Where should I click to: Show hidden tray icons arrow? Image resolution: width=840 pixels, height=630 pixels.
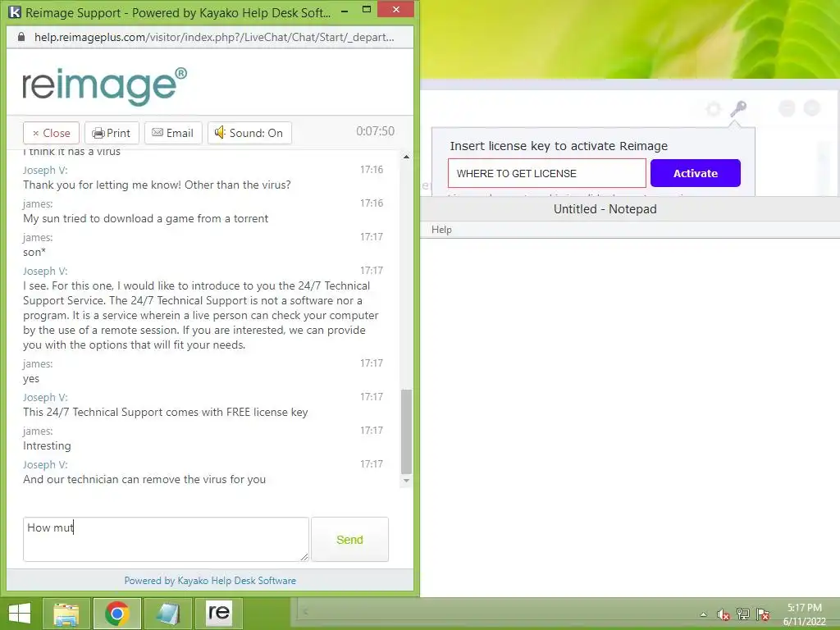[703, 614]
